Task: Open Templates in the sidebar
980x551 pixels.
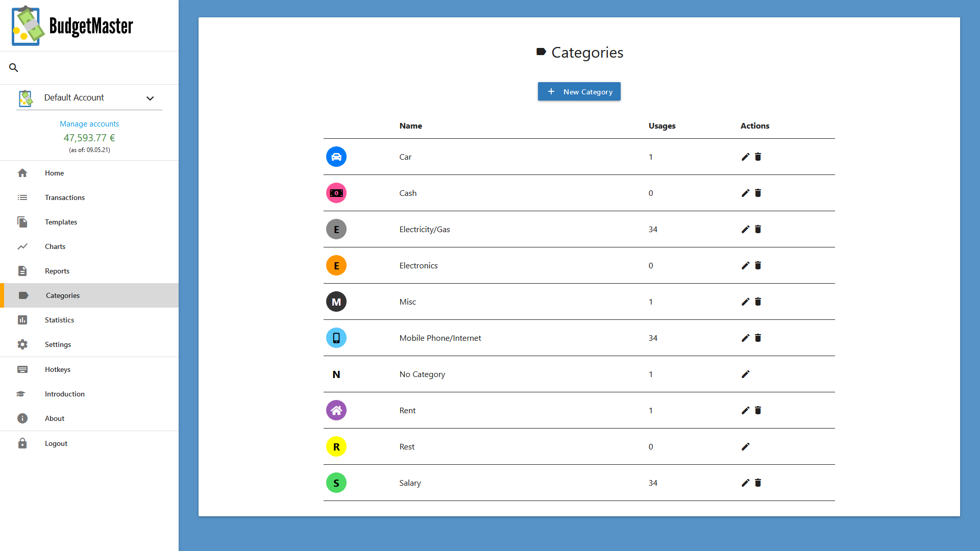Action: coord(89,222)
